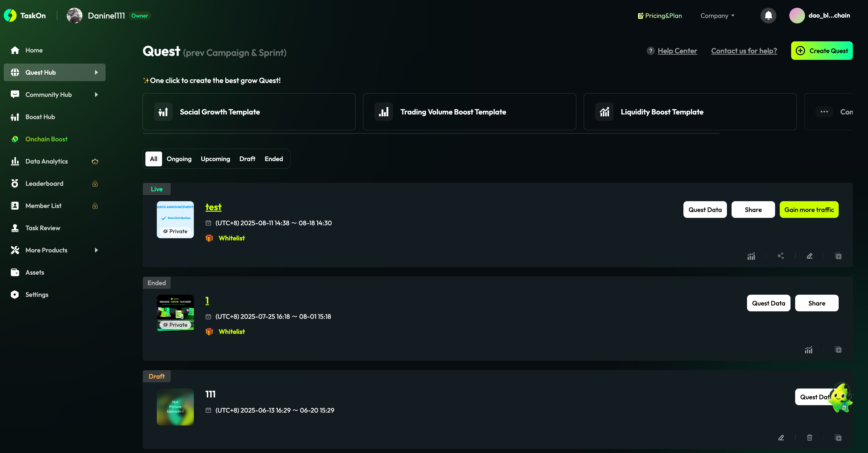
Task: Open the Company dropdown
Action: 717,15
